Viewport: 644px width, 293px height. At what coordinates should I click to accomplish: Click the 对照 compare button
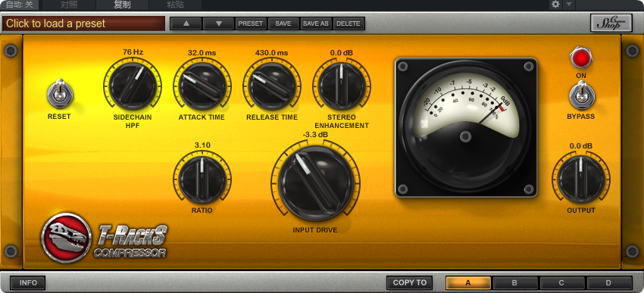[x=69, y=5]
